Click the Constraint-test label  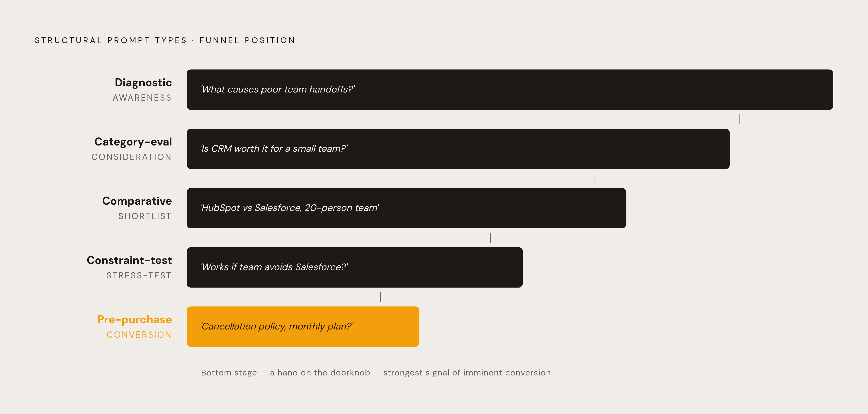[x=129, y=260]
